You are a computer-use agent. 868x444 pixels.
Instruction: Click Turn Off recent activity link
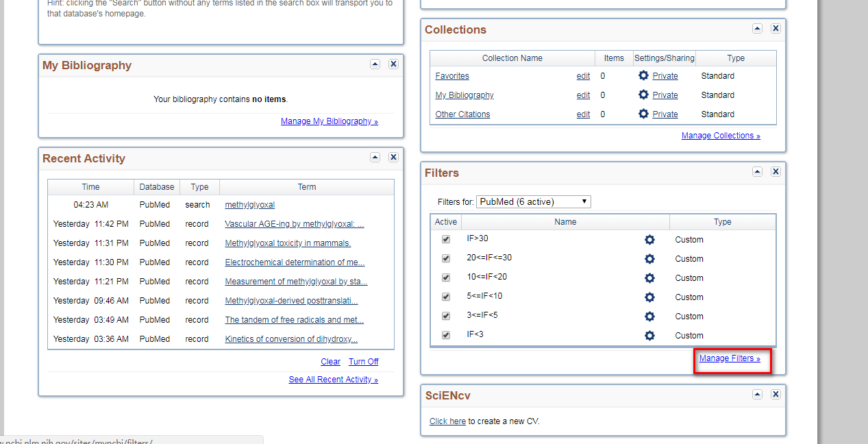click(363, 362)
